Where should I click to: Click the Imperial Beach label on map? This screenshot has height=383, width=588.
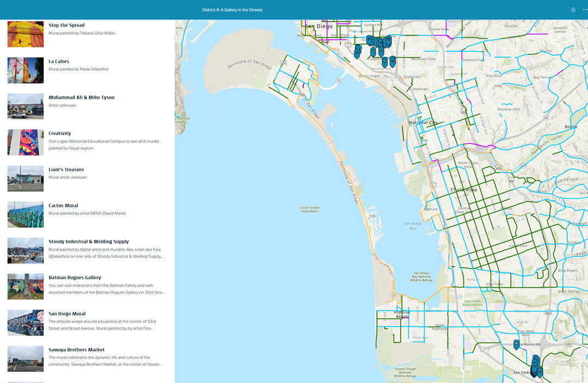tap(401, 314)
